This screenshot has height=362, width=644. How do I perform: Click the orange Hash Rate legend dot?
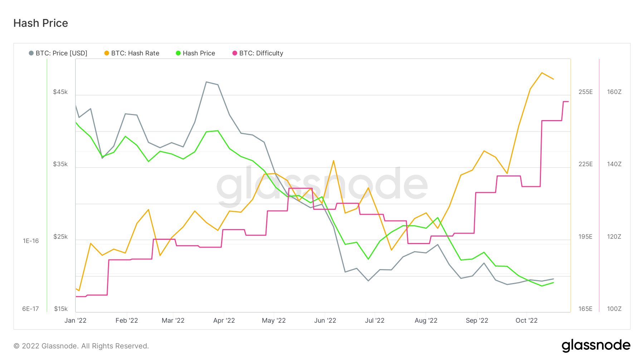(107, 53)
